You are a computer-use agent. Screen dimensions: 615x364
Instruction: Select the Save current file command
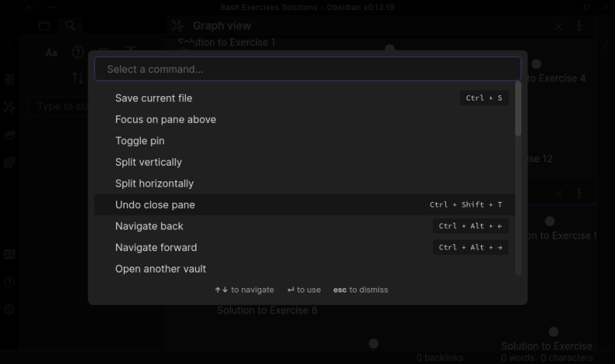[x=154, y=98]
